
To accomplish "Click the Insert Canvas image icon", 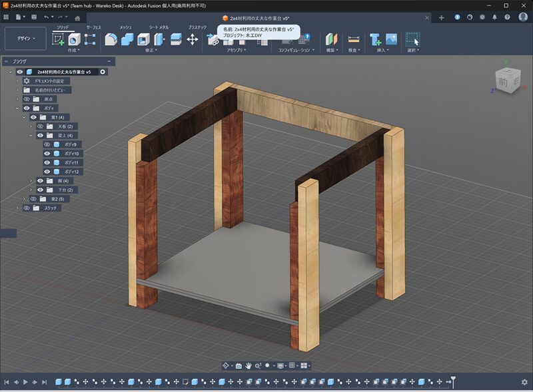I will [391, 39].
